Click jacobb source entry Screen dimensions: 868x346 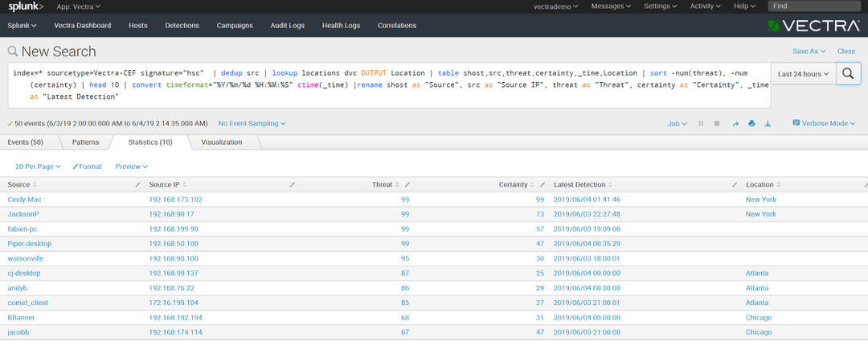18,332
